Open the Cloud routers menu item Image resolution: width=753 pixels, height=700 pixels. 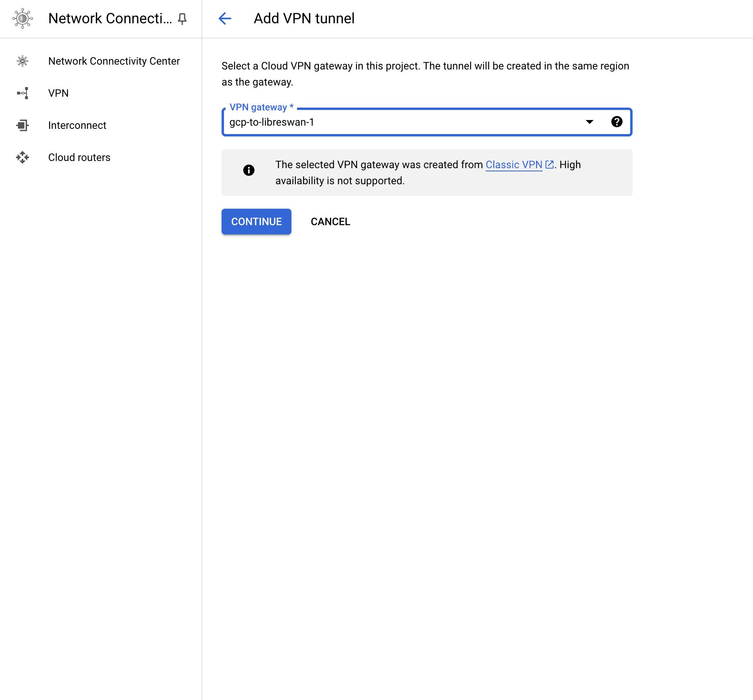click(101, 157)
